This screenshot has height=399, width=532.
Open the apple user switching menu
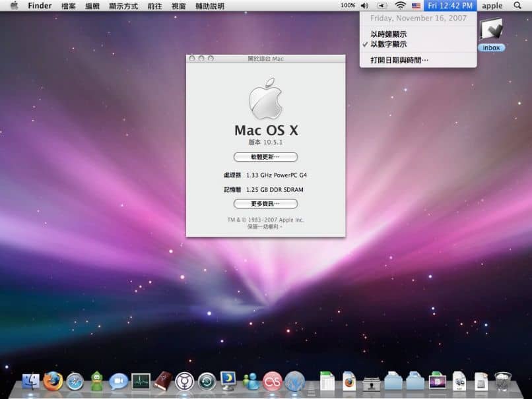492,6
